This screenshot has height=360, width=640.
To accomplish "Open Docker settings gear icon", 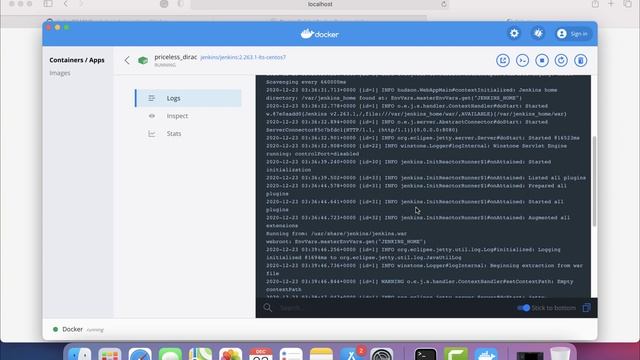I will coord(514,33).
